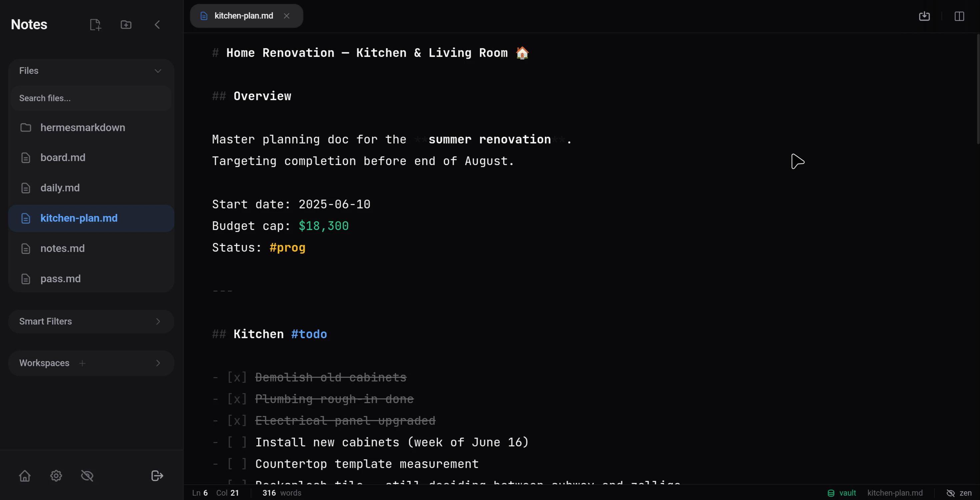Click the file icon next to board.md
980x500 pixels.
(x=25, y=158)
